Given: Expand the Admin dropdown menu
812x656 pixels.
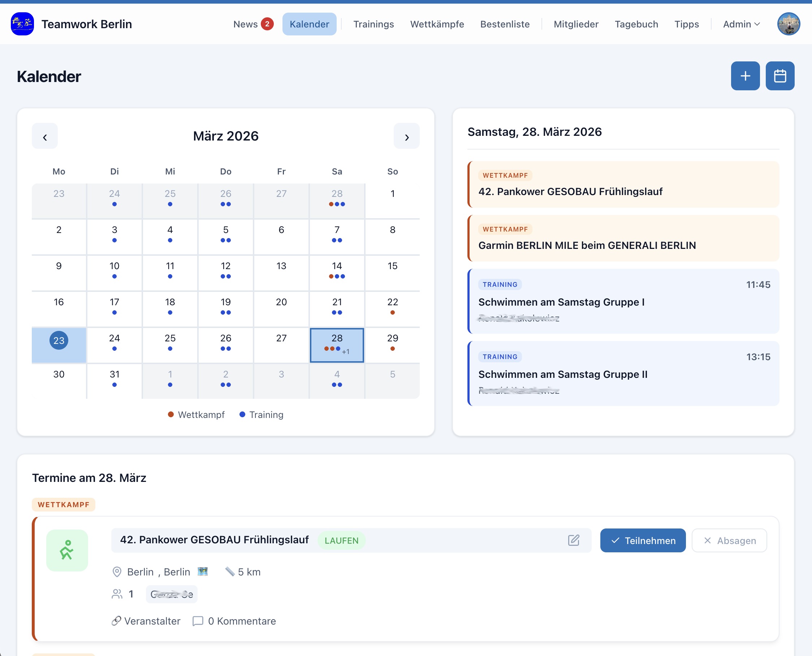Looking at the screenshot, I should (740, 24).
